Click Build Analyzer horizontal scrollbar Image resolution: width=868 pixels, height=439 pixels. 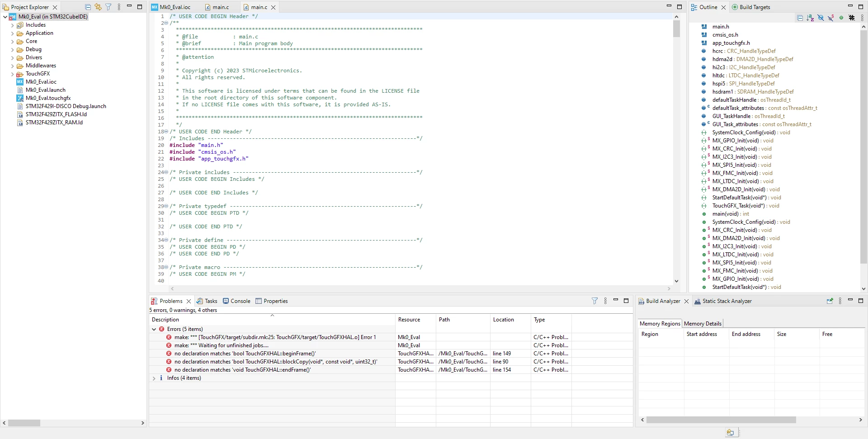(x=721, y=420)
